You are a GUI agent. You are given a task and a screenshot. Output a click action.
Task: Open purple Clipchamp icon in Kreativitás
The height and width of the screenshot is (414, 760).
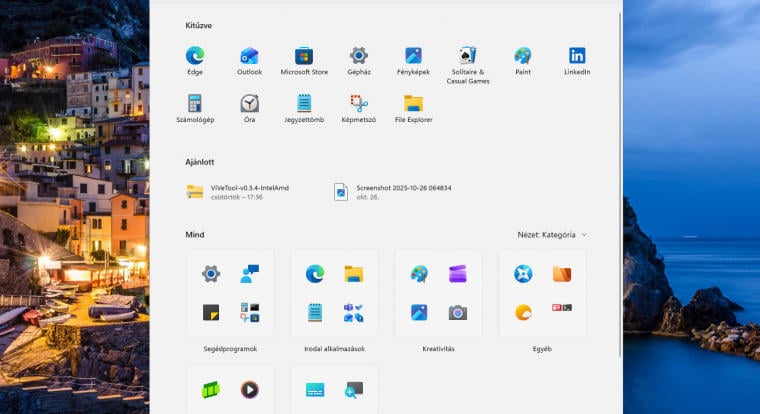coord(458,274)
